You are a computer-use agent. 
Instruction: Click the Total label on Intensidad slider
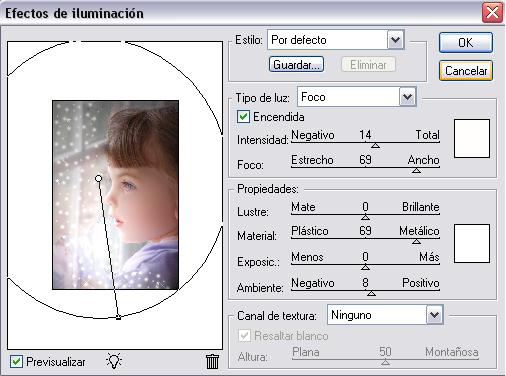tap(427, 135)
